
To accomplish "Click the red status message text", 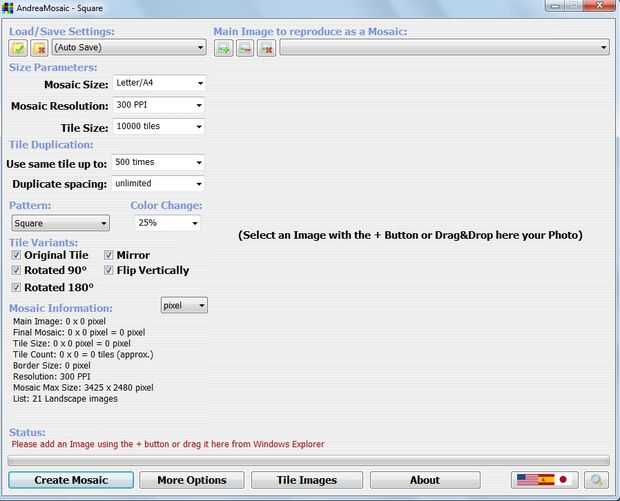I will [168, 444].
